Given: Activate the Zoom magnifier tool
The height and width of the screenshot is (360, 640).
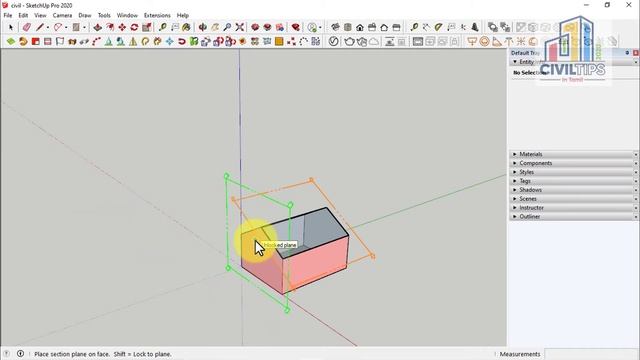Looking at the screenshot, I should [x=227, y=27].
